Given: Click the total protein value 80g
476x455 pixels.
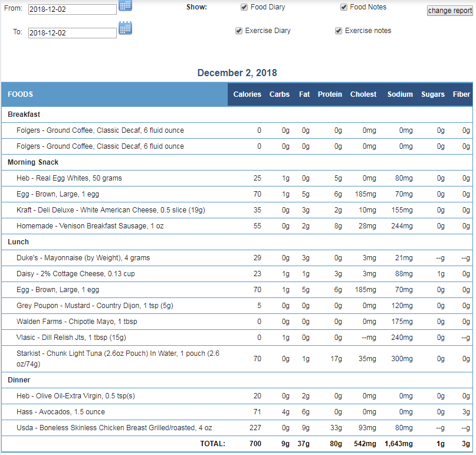Looking at the screenshot, I should tap(336, 444).
